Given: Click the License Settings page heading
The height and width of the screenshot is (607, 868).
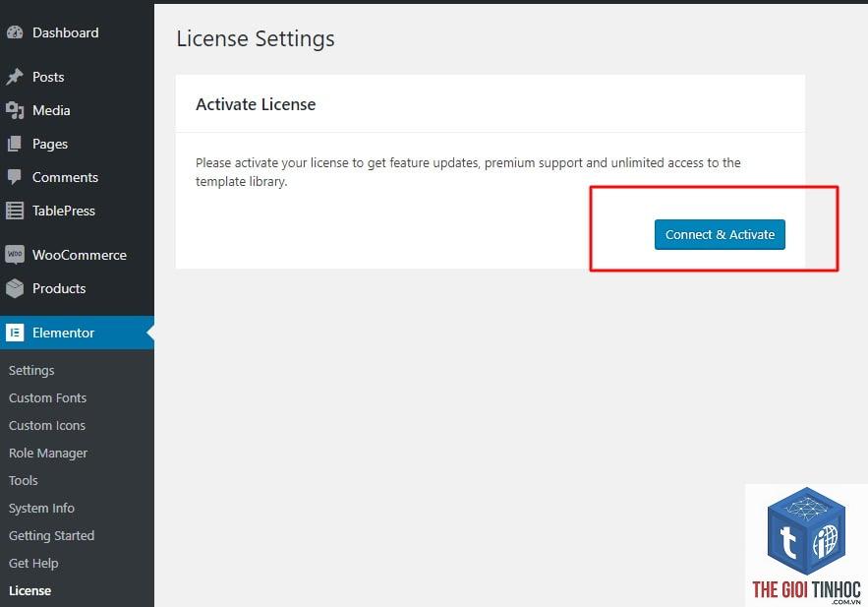Looking at the screenshot, I should click(256, 38).
